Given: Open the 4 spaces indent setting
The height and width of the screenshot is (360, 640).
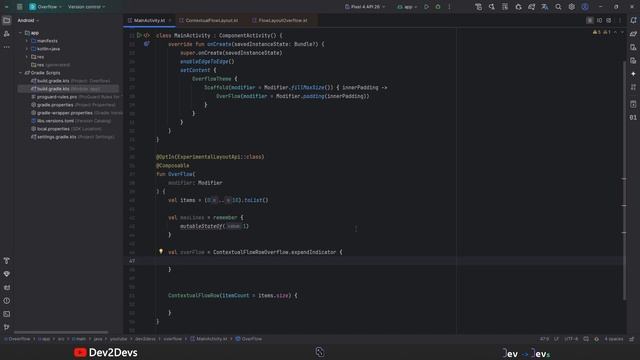Looking at the screenshot, I should click(x=614, y=339).
